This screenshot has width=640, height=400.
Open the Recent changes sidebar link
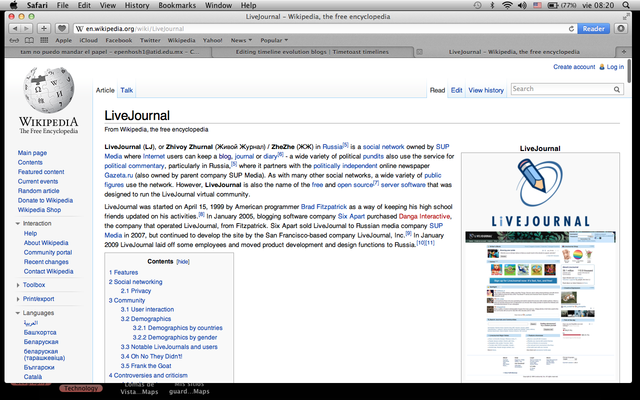coord(46,262)
